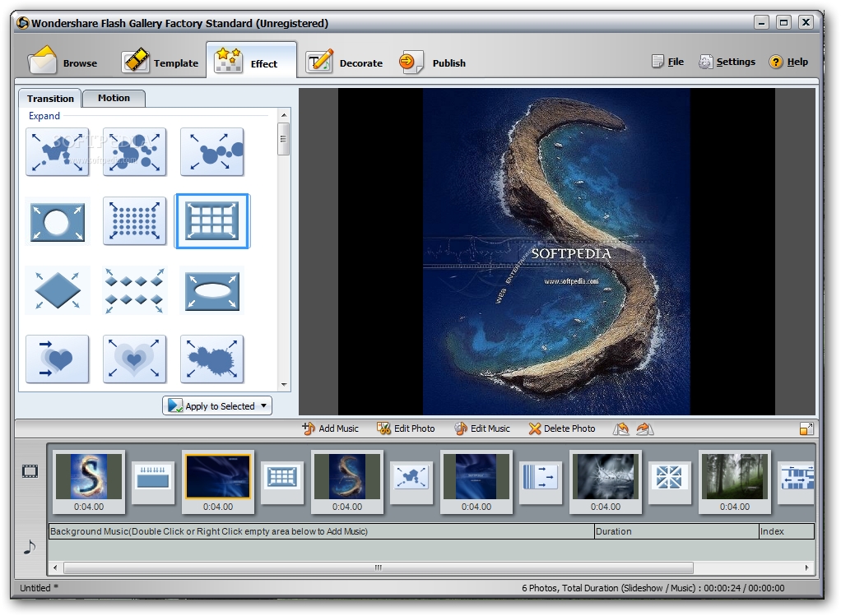Select the highlighted square grid expand transition
Image resolution: width=841 pixels, height=616 pixels.
(211, 221)
